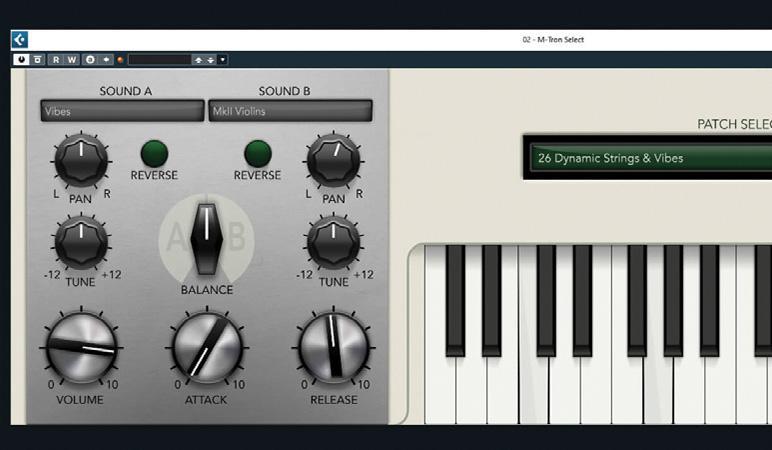Toggle the plug-in power activate button
This screenshot has height=450, width=772.
point(21,60)
